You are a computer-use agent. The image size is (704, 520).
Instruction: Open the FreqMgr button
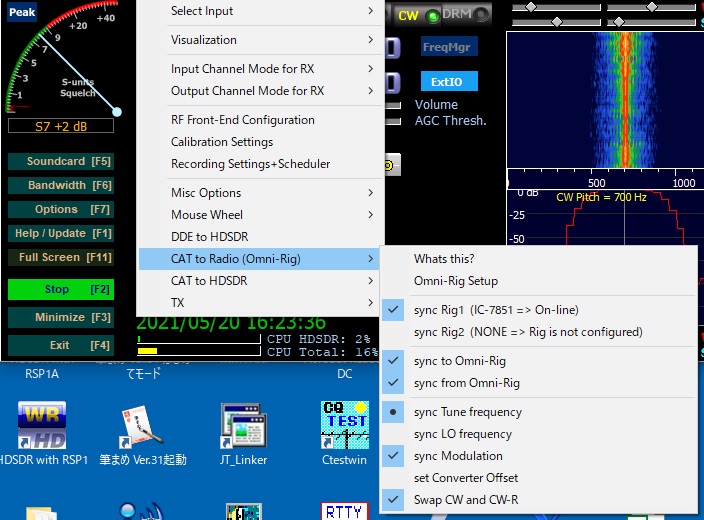(449, 47)
